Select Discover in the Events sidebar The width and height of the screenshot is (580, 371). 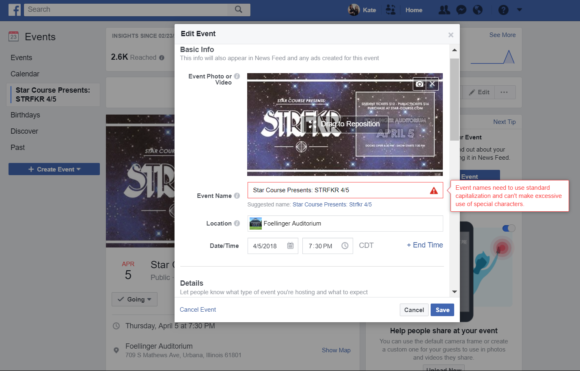(x=24, y=131)
